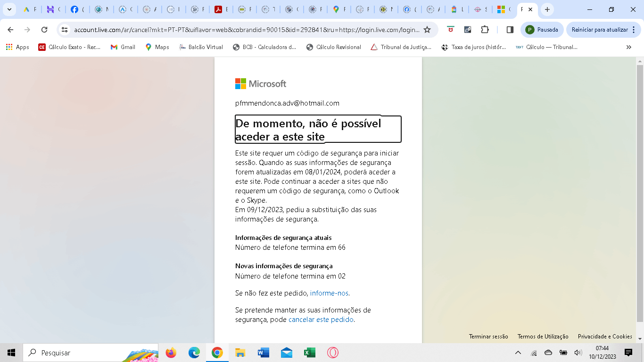Click the 'Número de telefone termina em 02' text
Screen dimensions: 644x362
(290, 276)
